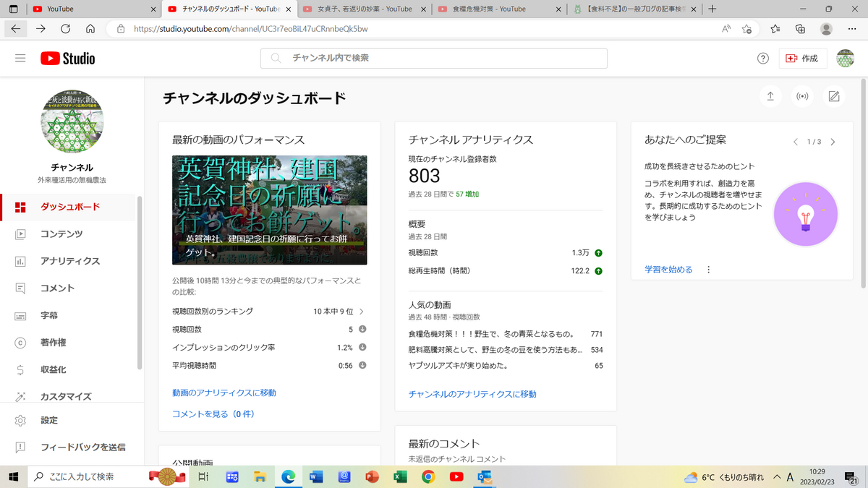Viewport: 868px width, 488px height.
Task: Follow 動画のアナリティクスに移動 link
Action: point(224,393)
